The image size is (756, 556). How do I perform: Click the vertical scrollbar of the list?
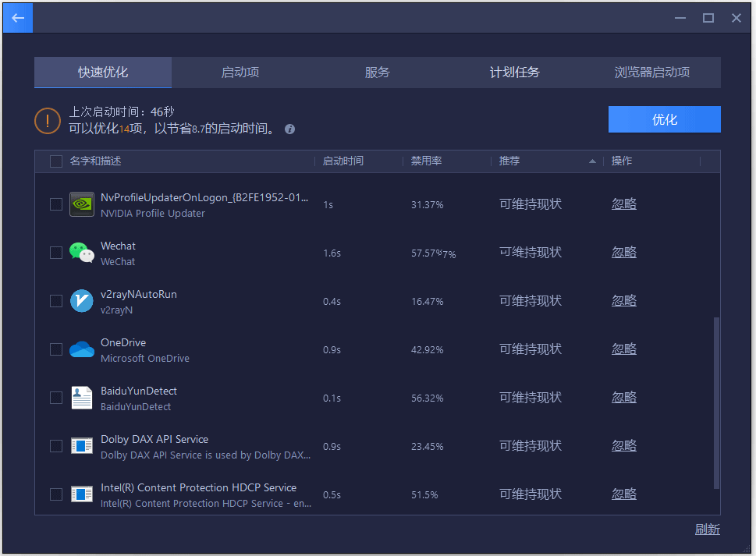point(716,403)
